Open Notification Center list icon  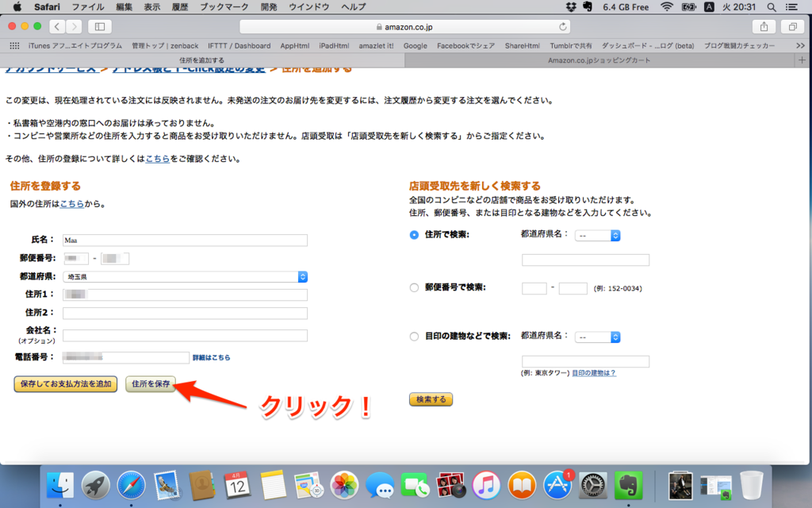791,6
